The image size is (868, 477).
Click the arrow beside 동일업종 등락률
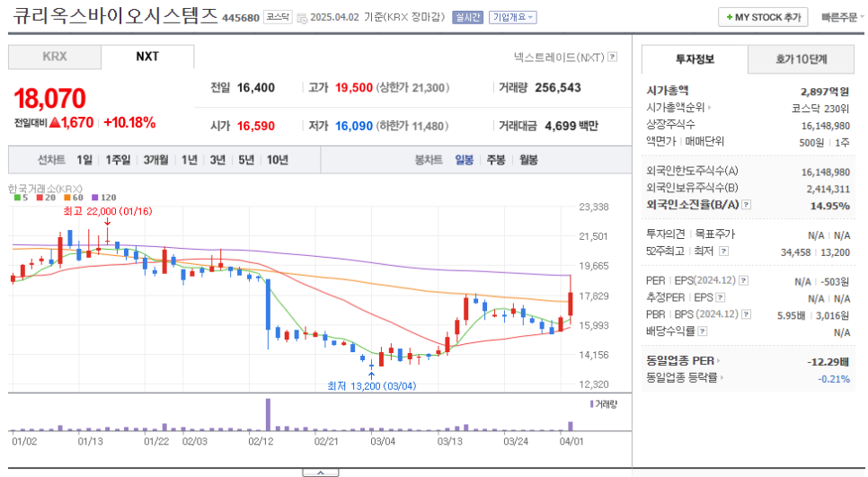pyautogui.click(x=722, y=378)
